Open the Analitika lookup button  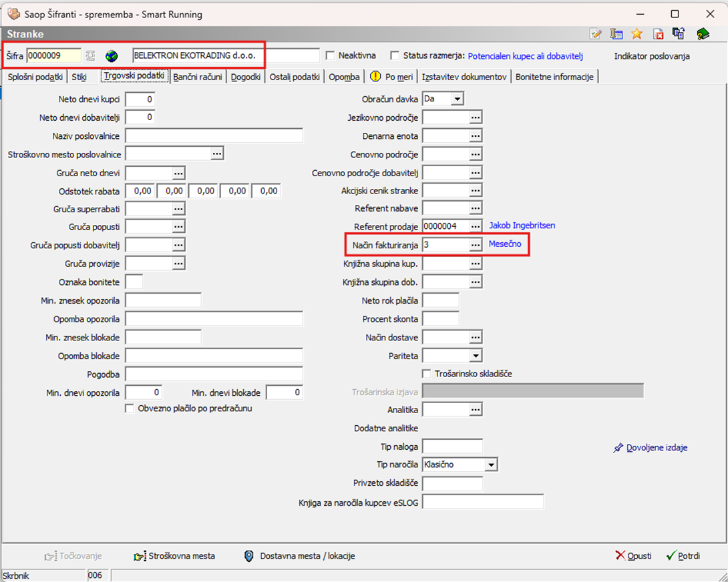coord(476,410)
